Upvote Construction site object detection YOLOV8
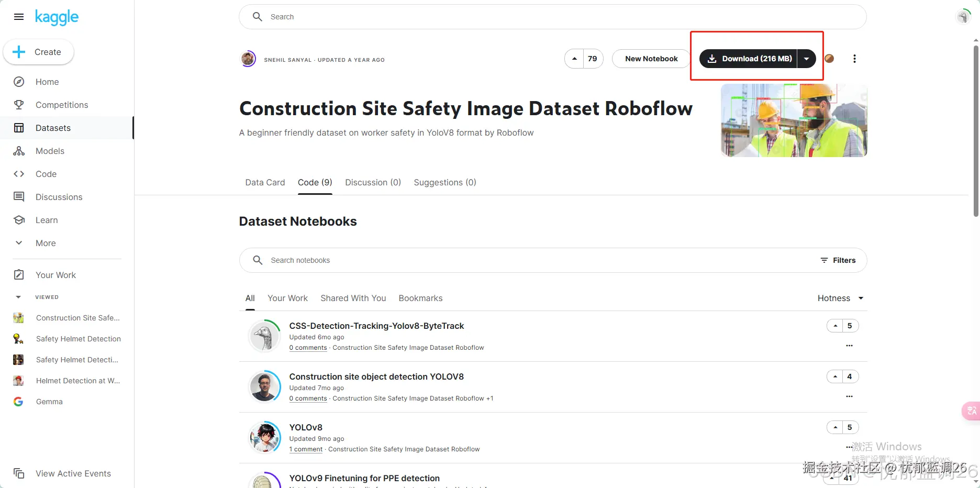The width and height of the screenshot is (980, 488). pyautogui.click(x=836, y=376)
